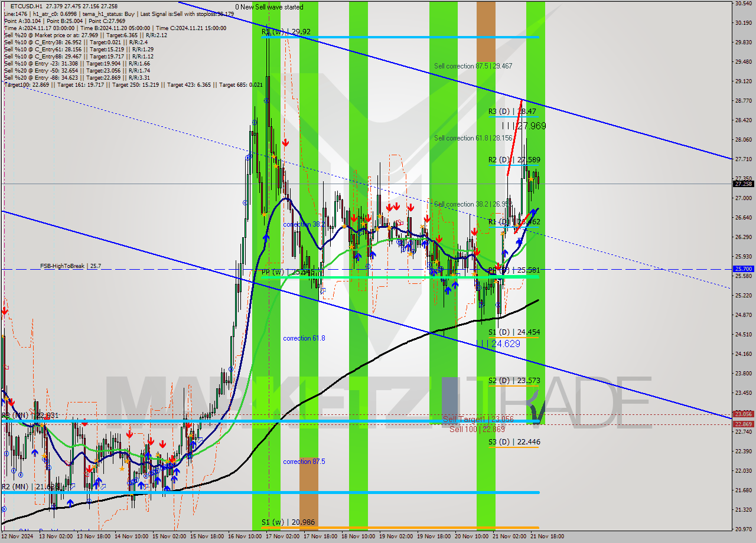756x543 pixels.
Task: Click the 'PP (D) | 25.581' pivot label
Action: point(514,270)
